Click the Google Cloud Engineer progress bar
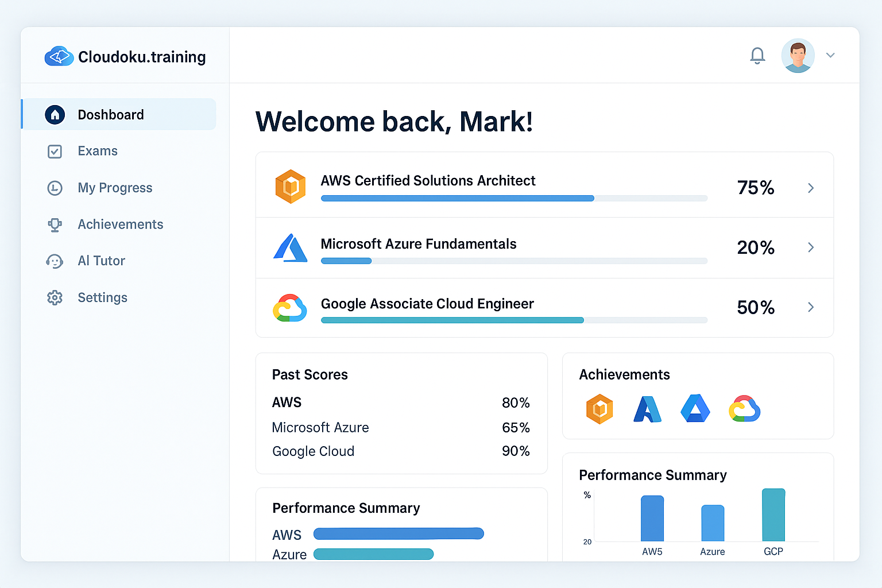 514,320
